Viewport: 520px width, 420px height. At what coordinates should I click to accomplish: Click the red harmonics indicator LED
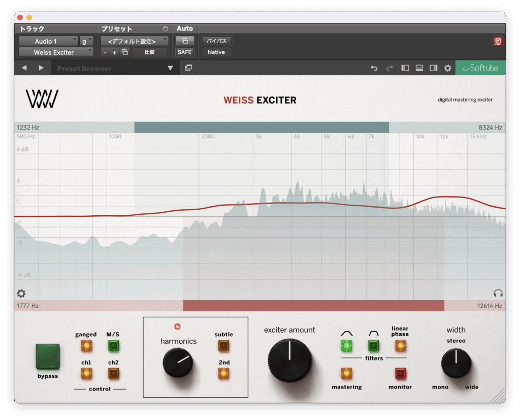[x=177, y=327]
